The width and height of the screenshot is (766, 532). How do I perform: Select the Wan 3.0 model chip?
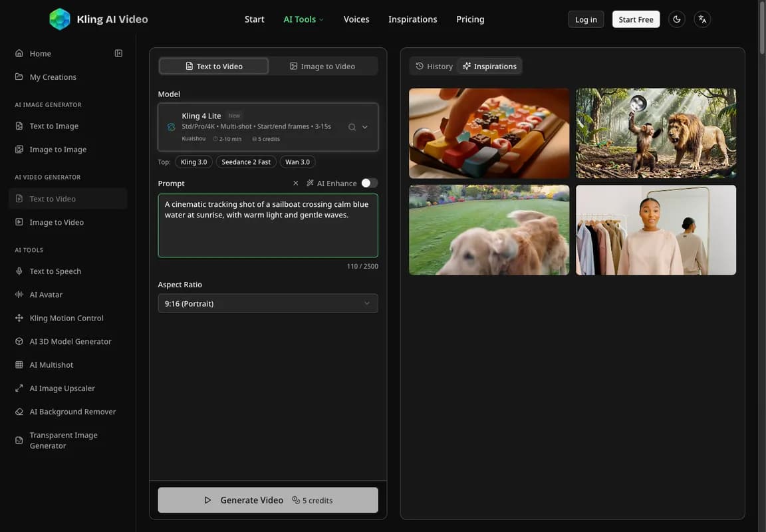(297, 162)
